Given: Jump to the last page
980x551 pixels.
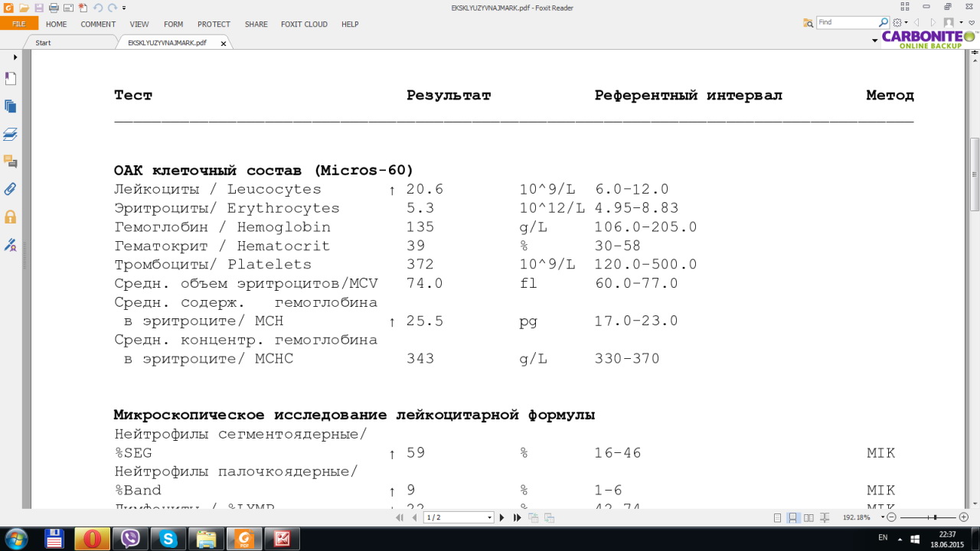Looking at the screenshot, I should point(517,518).
